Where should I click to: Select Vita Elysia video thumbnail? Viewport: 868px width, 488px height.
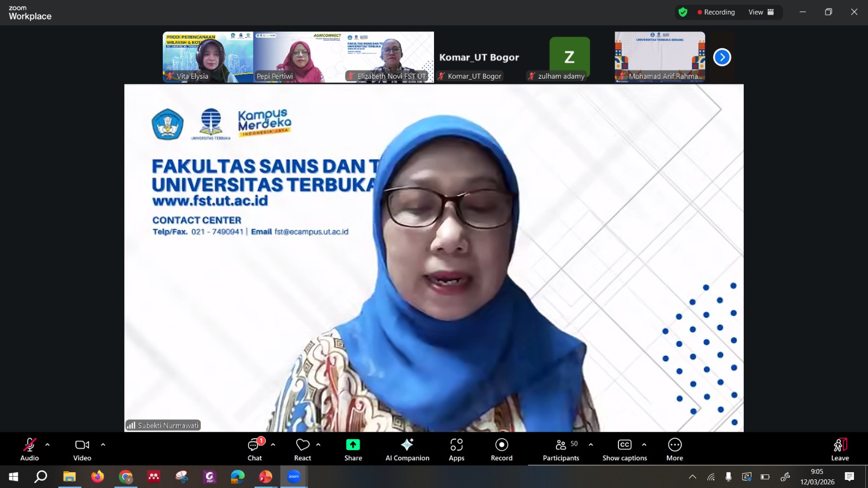208,57
